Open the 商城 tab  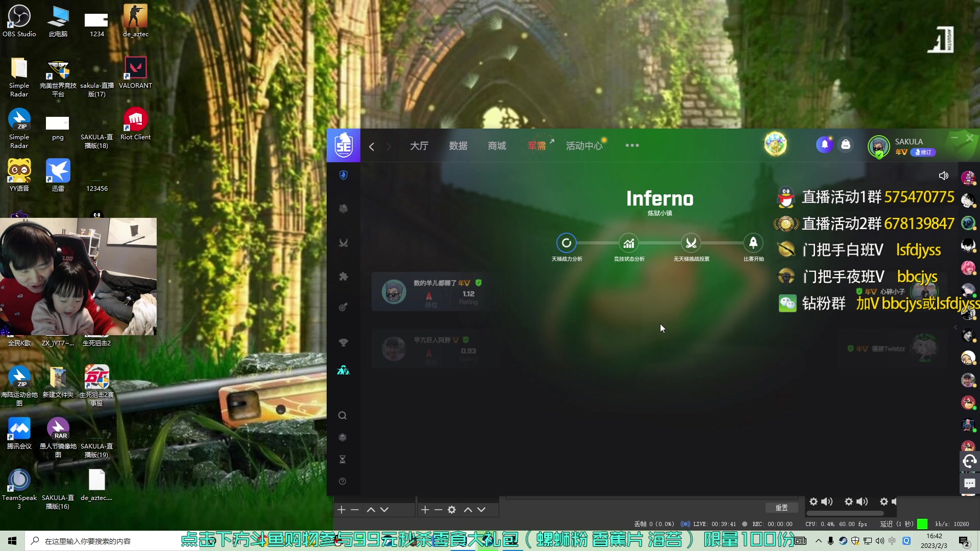tap(497, 146)
